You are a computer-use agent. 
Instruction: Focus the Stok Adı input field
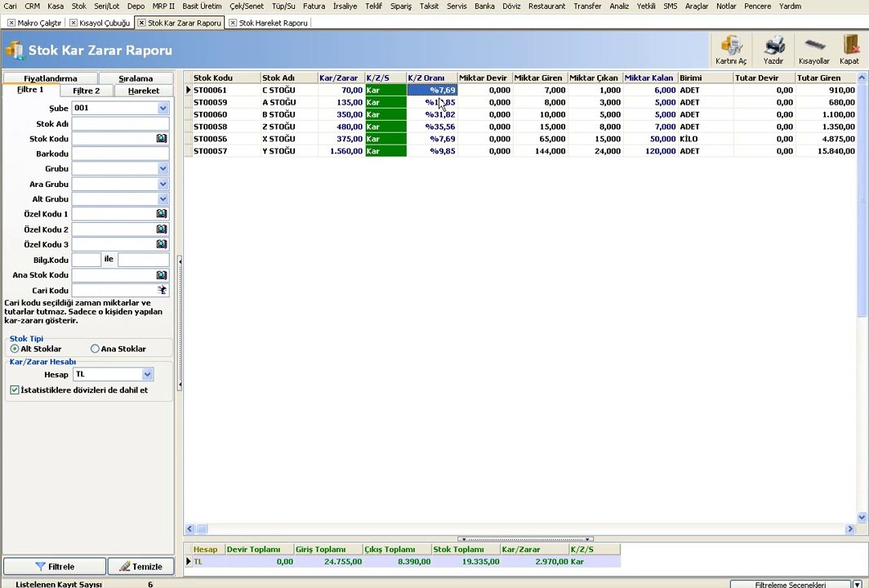[x=120, y=123]
